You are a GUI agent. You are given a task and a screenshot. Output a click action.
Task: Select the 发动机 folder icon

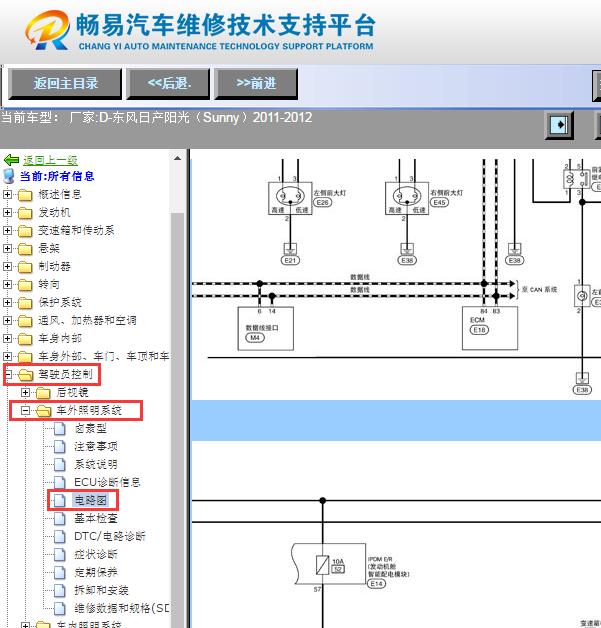pyautogui.click(x=25, y=213)
